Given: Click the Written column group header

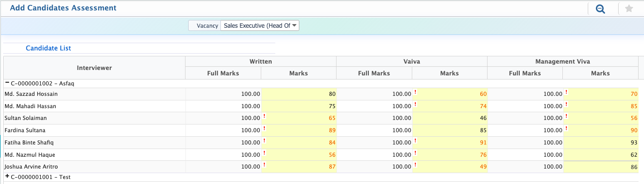Looking at the screenshot, I should point(260,61).
